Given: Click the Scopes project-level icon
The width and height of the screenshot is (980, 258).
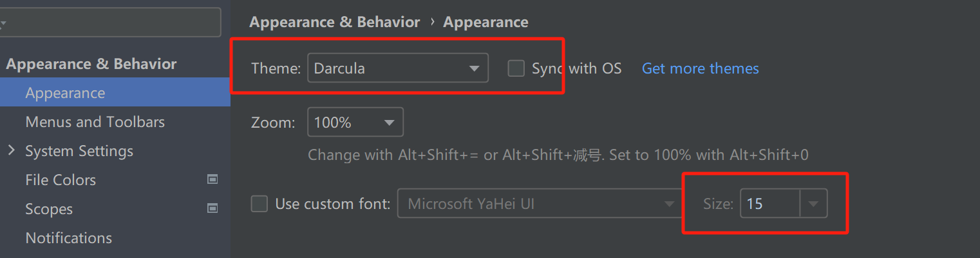Looking at the screenshot, I should [x=212, y=209].
